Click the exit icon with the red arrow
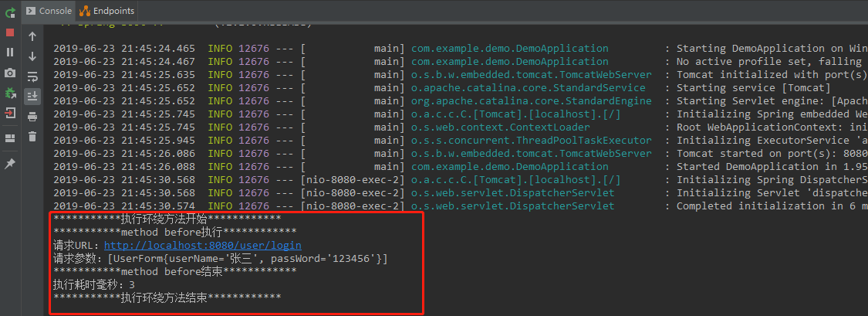Image resolution: width=868 pixels, height=316 pixels. (x=10, y=113)
